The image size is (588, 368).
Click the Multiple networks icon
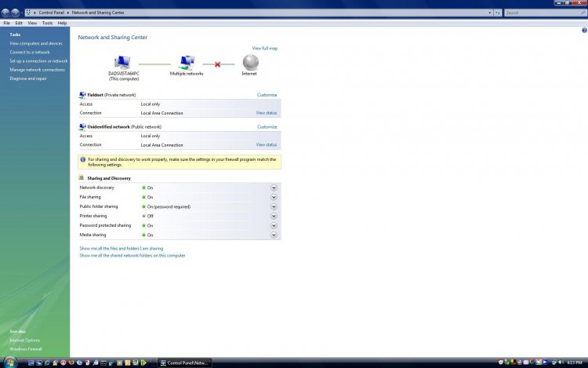187,62
